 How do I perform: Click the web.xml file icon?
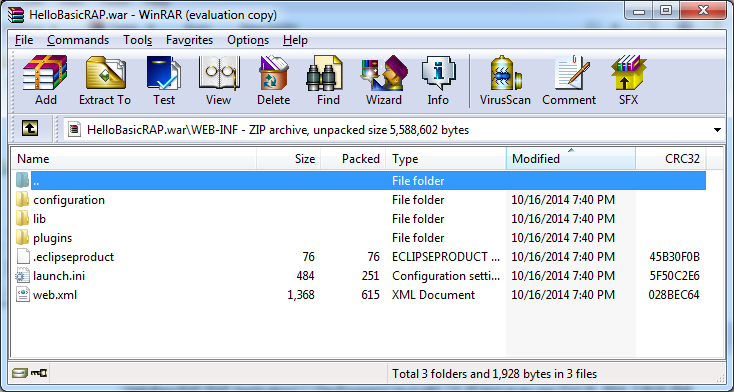tap(22, 295)
